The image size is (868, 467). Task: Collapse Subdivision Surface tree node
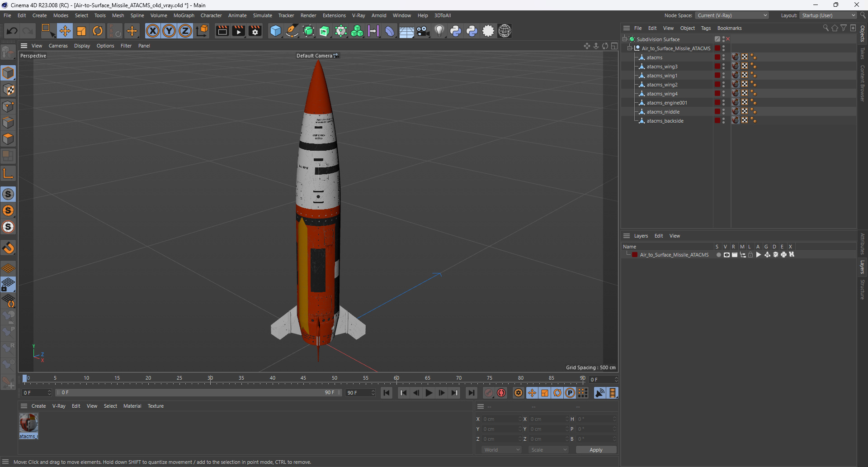tap(625, 39)
